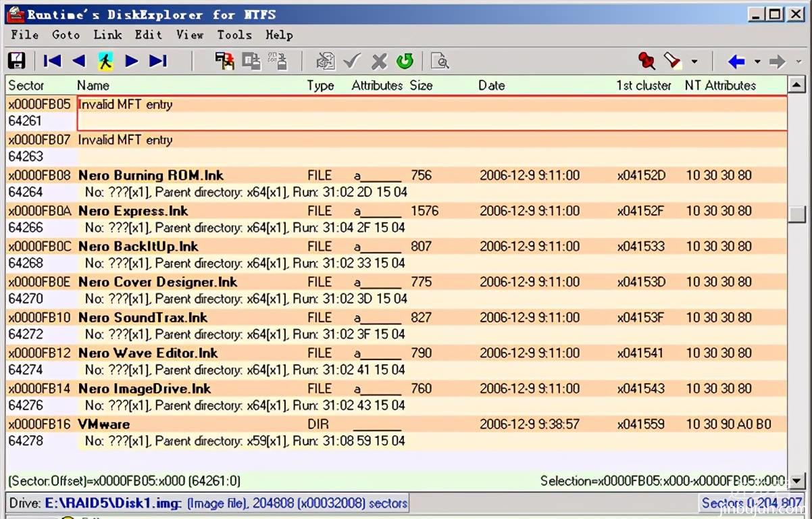Screen dimensions: 812x519
Task: Click the Sector:Offset status bar readout
Action: pyautogui.click(x=124, y=481)
